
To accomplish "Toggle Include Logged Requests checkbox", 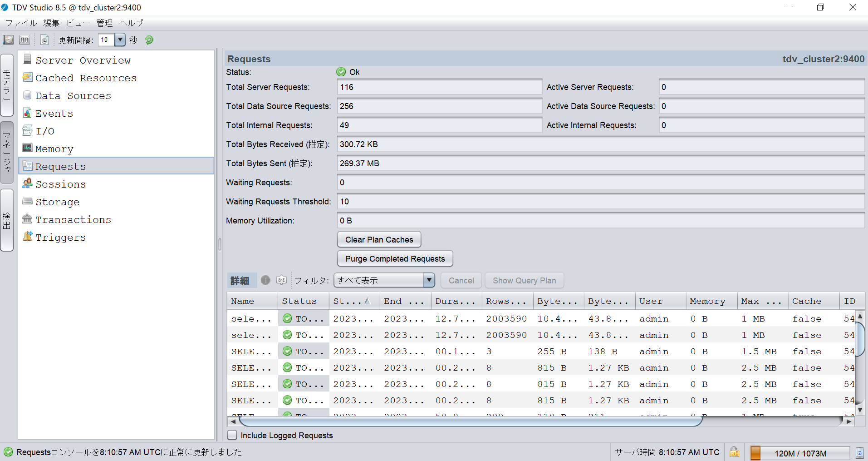I will point(232,435).
